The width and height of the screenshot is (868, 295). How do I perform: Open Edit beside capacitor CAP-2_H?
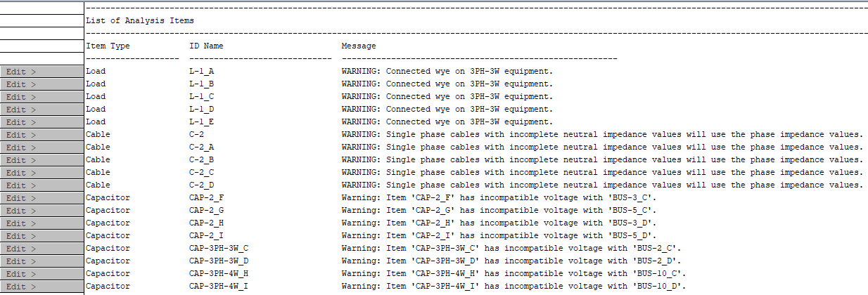coord(42,223)
